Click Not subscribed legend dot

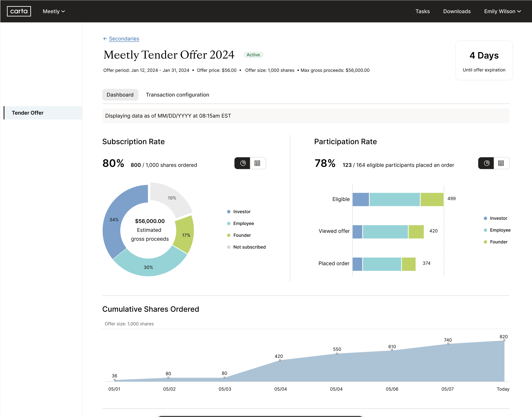pos(228,247)
